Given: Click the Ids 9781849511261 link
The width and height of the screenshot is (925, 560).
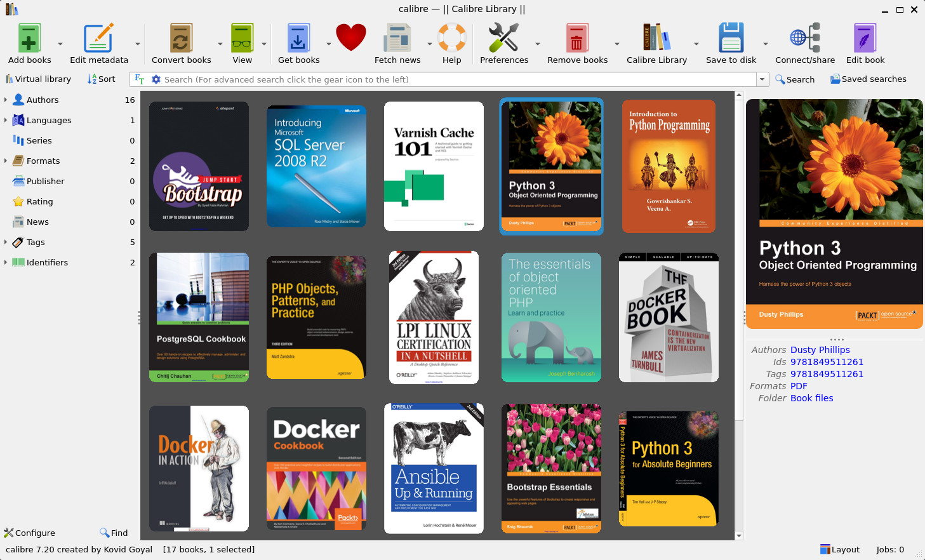Looking at the screenshot, I should 827,362.
